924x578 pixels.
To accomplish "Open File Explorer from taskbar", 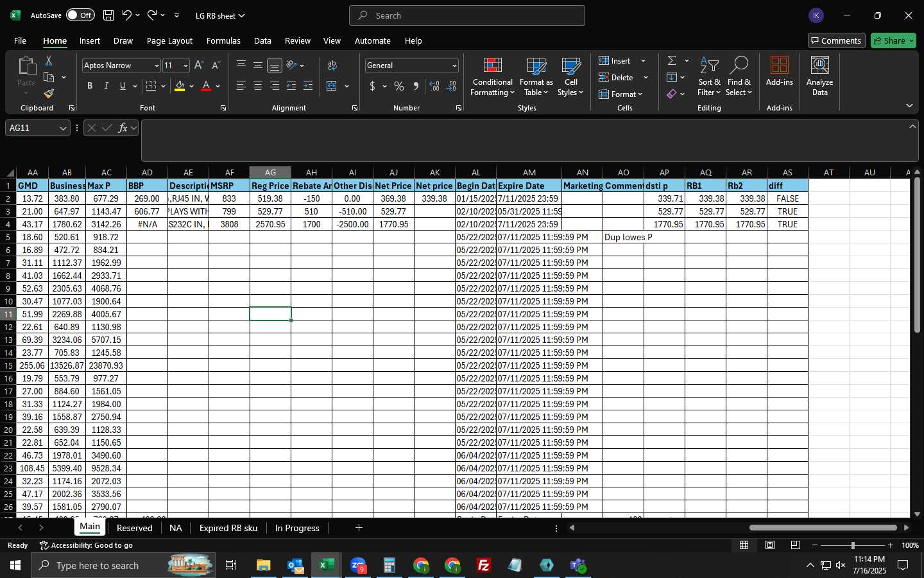I will 263,565.
